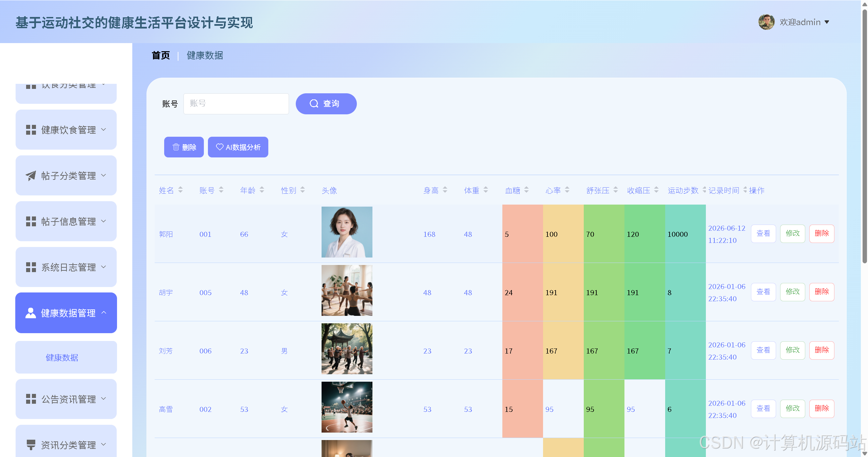Screen dimensions: 868x457
Task: Click grid icon of 系统日志管理
Action: 31,267
